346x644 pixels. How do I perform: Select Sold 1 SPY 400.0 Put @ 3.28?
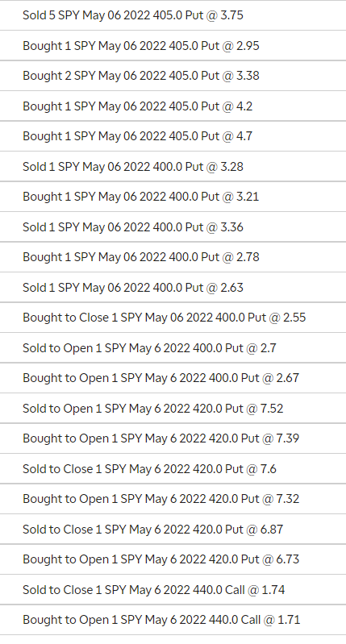(x=173, y=166)
